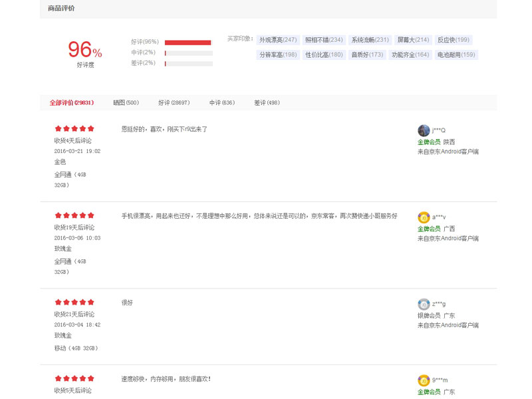
Task: Click date 2016-03-04 18:42
Action: coord(77,325)
